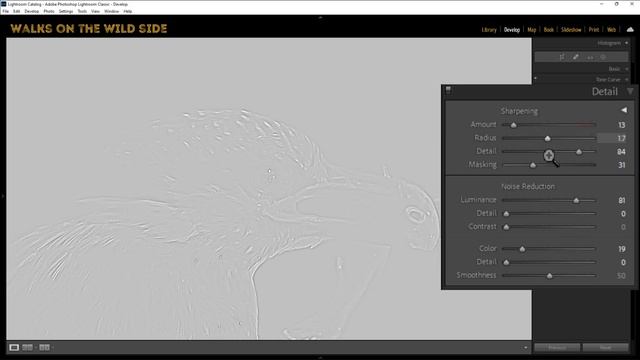Select the Red Eye Correction tool icon
Image resolution: width=640 pixels, height=360 pixels.
(590, 57)
